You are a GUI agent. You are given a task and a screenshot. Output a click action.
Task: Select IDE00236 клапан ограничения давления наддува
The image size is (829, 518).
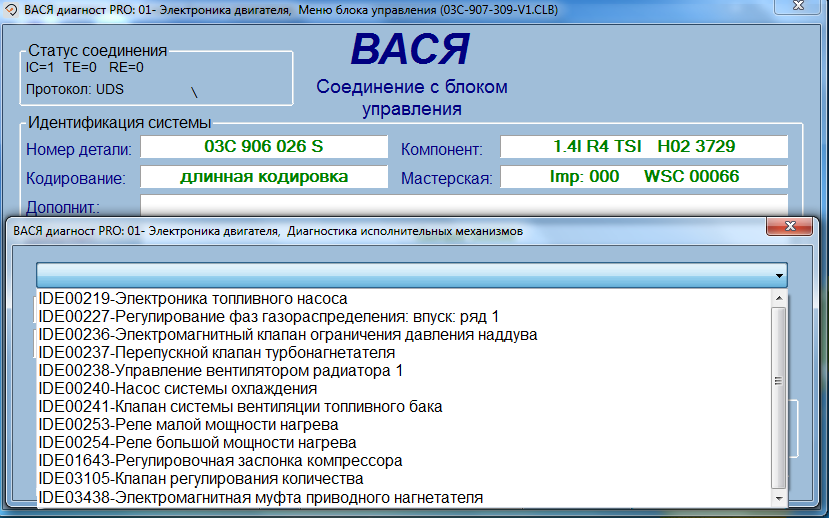click(x=288, y=335)
